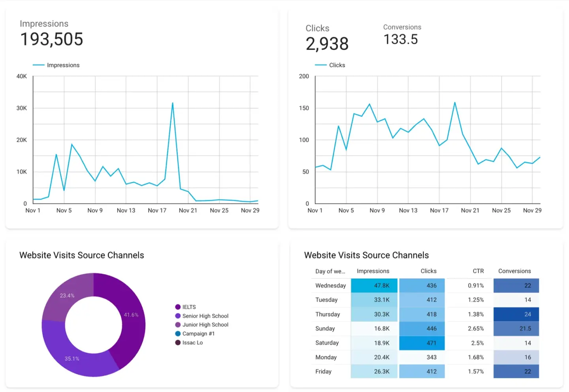Click the Clicks column header in the table

(428, 271)
